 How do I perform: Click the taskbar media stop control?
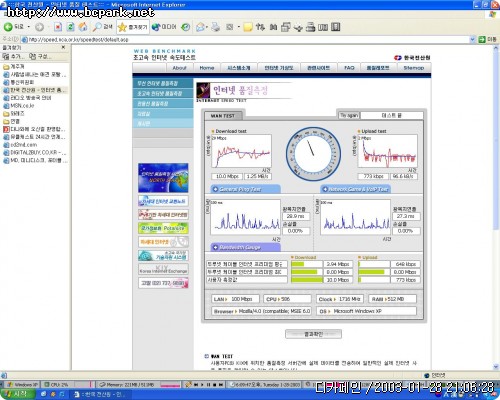click(x=215, y=385)
